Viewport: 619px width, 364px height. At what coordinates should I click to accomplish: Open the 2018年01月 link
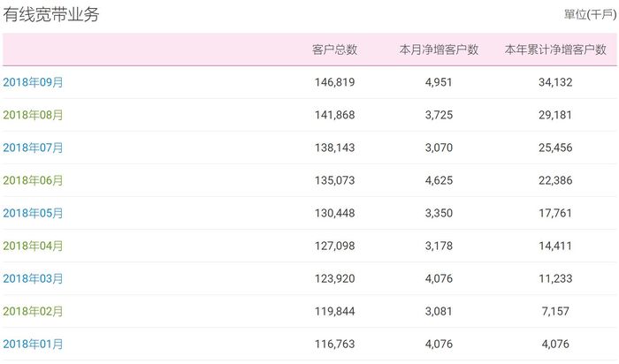click(34, 344)
